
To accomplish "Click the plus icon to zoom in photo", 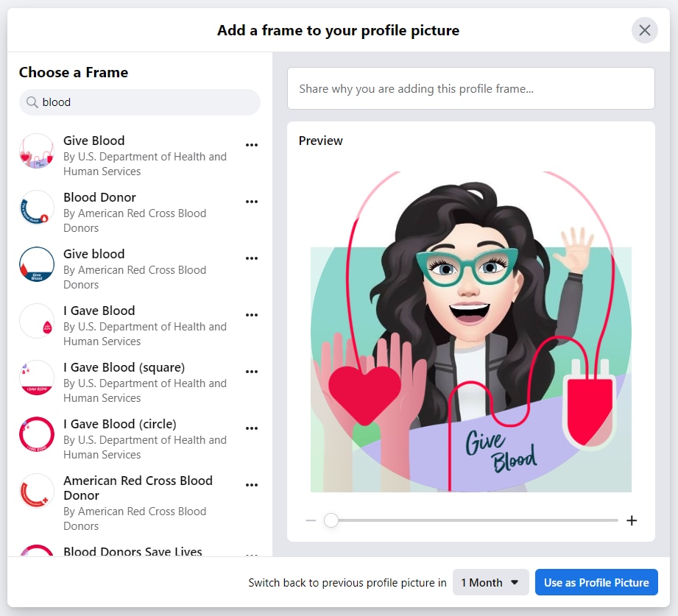I will (x=631, y=520).
